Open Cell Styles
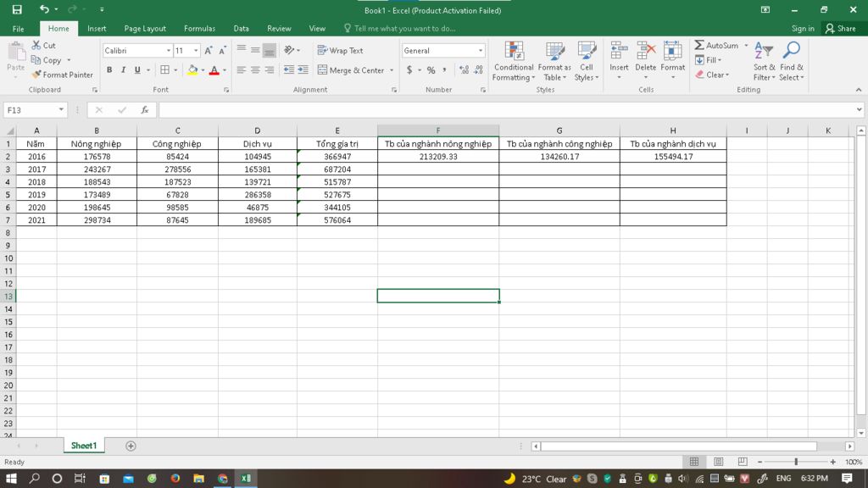Image resolution: width=868 pixels, height=488 pixels. click(x=587, y=61)
